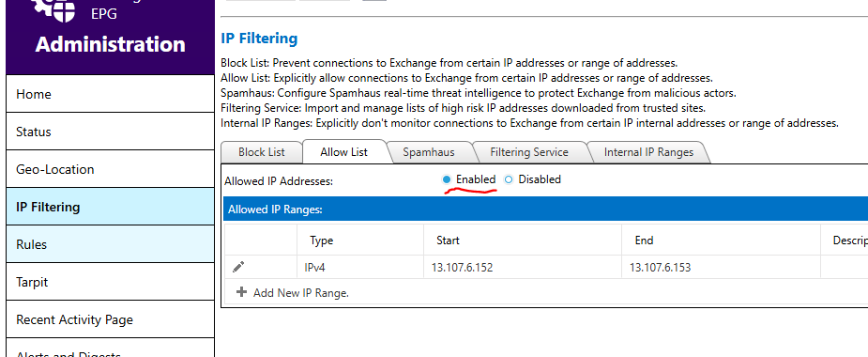Click the pencil edit icon for IPv4 range

coord(238,267)
